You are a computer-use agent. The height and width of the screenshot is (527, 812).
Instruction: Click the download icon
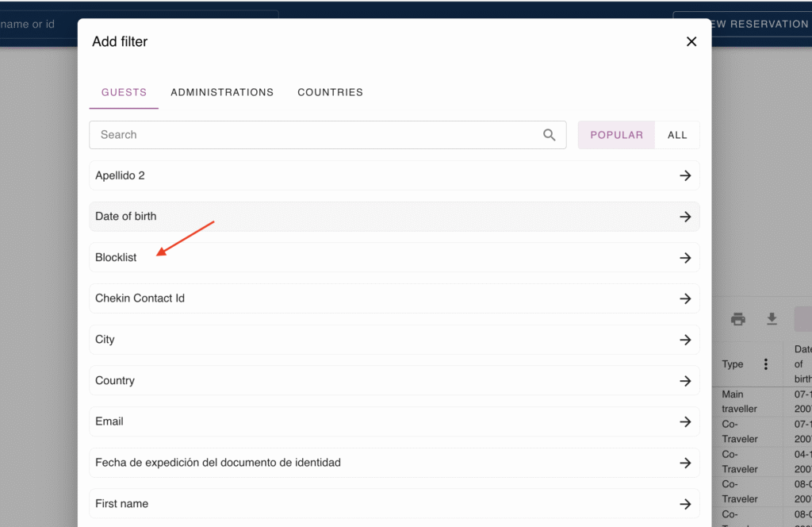tap(772, 319)
